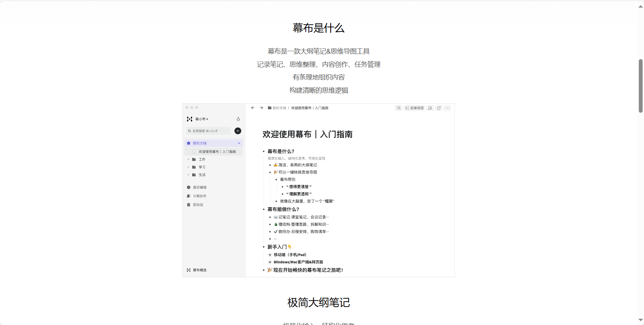Expand the 工作 folder

coord(188,159)
